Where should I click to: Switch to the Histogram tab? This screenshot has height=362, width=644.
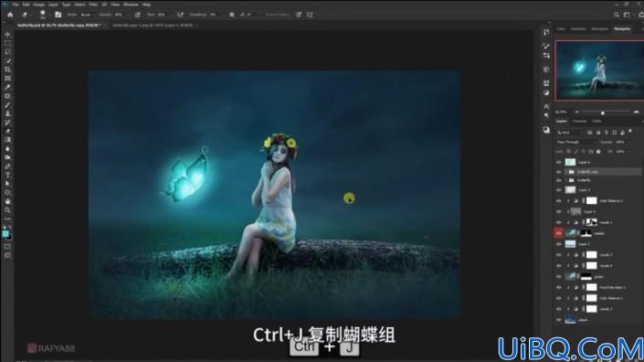(599, 28)
